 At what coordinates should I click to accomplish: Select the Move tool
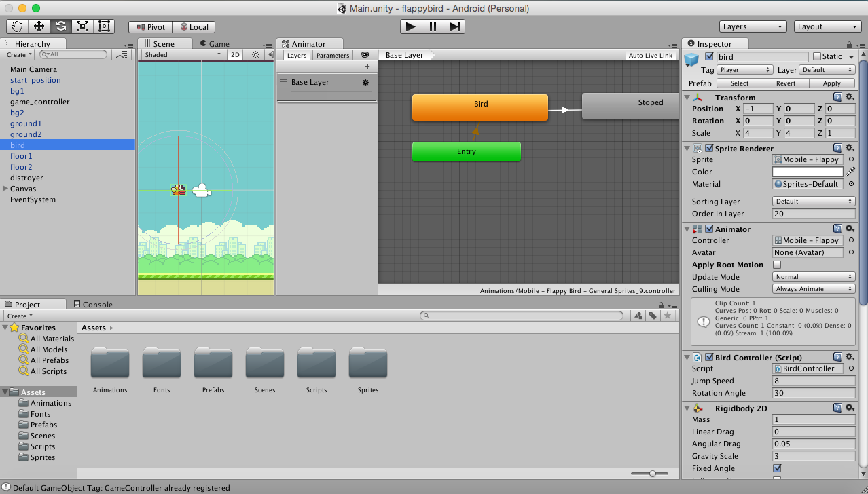tap(39, 26)
